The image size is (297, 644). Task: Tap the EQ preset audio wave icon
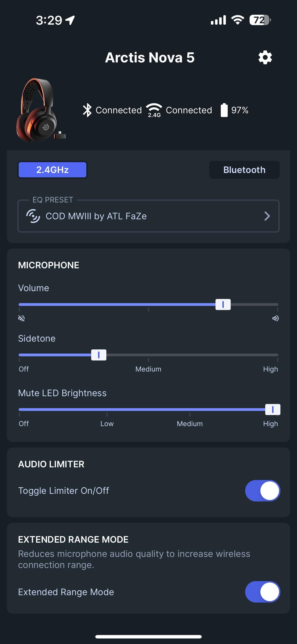[33, 216]
